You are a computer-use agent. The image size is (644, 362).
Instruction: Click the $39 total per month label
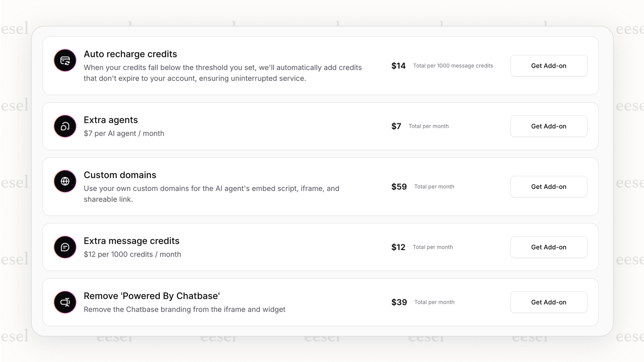tap(434, 302)
